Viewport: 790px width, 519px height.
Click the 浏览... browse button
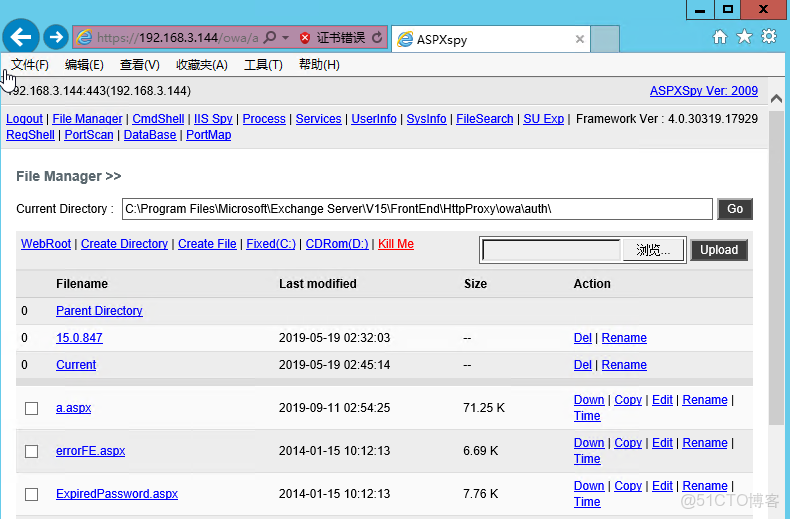pos(653,250)
